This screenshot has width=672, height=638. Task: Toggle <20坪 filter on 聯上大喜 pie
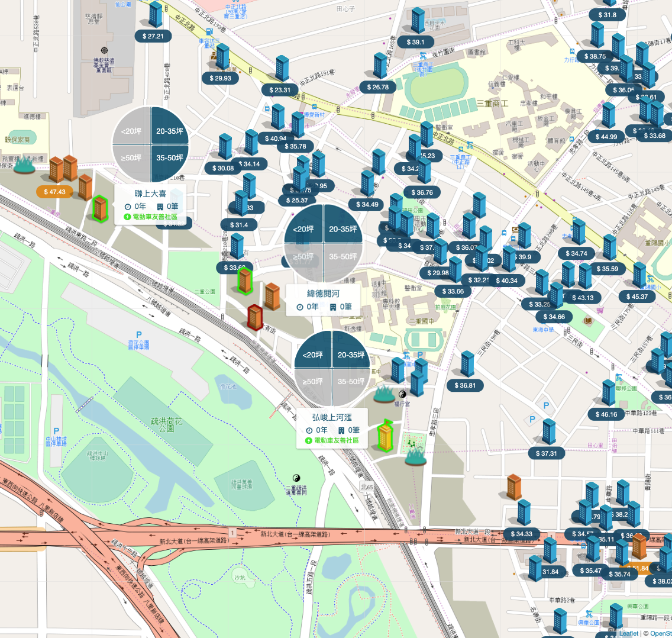click(131, 131)
